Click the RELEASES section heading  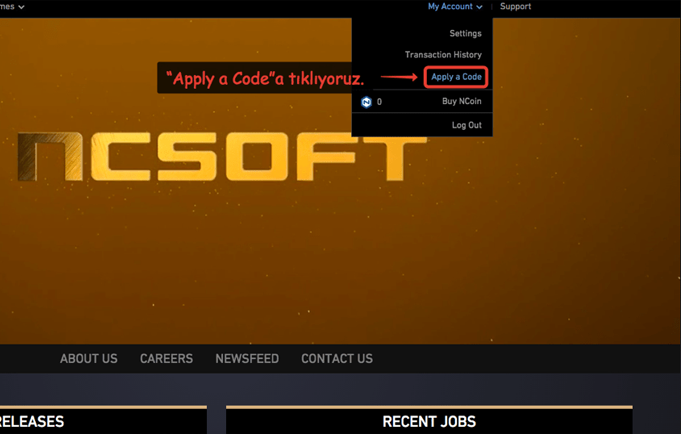31,421
